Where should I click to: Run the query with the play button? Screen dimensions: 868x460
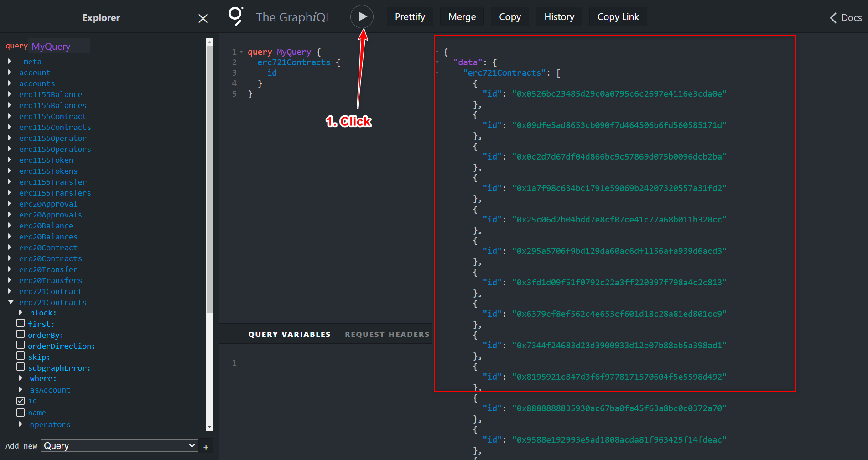pyautogui.click(x=362, y=17)
